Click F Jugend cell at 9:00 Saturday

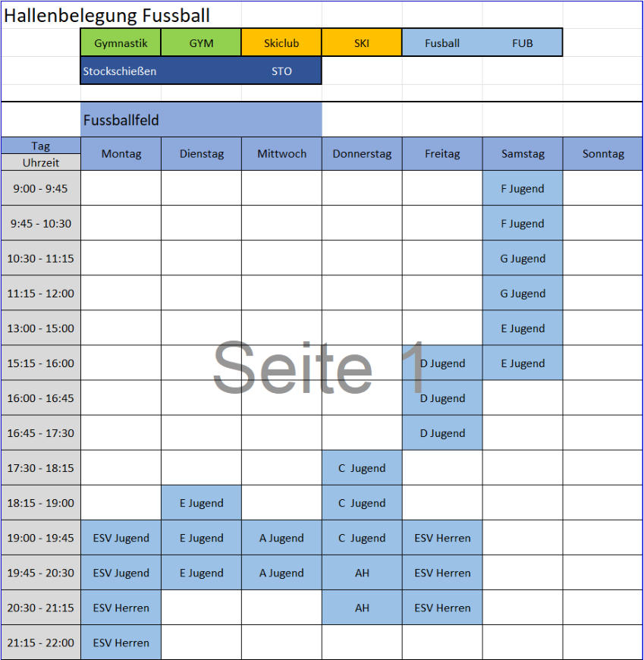click(523, 188)
